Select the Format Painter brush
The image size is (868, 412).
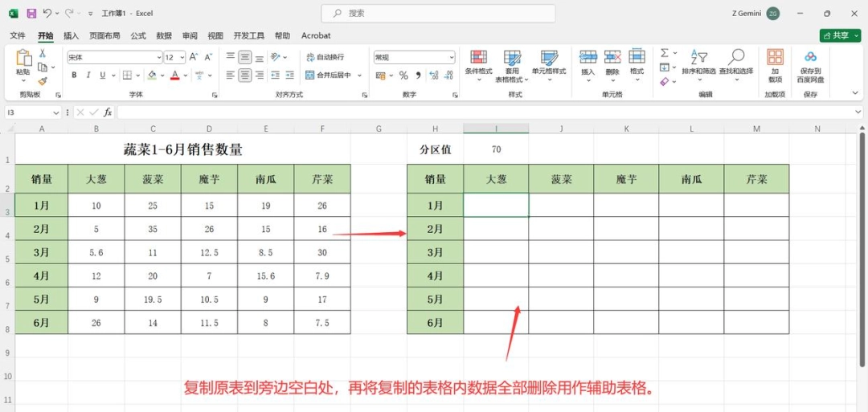tap(42, 81)
